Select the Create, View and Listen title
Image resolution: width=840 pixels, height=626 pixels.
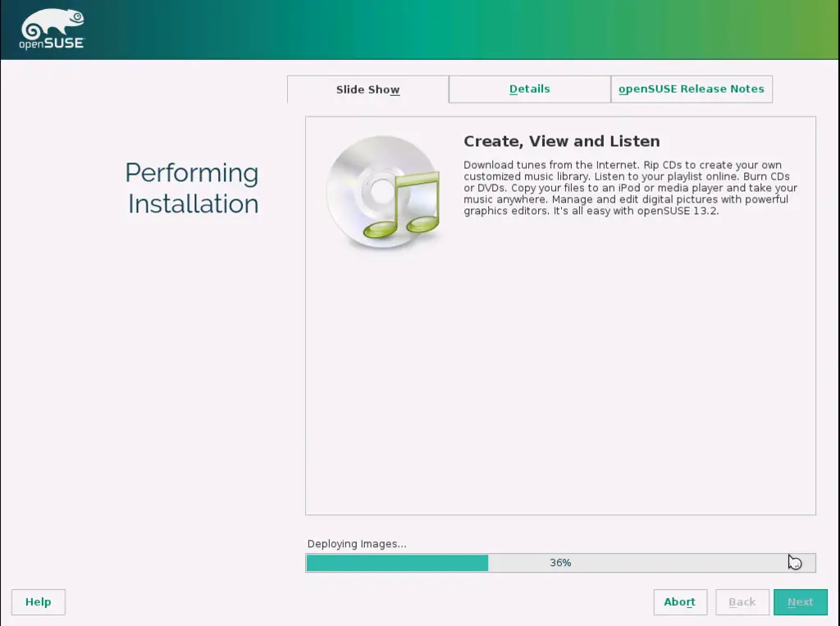(x=561, y=141)
